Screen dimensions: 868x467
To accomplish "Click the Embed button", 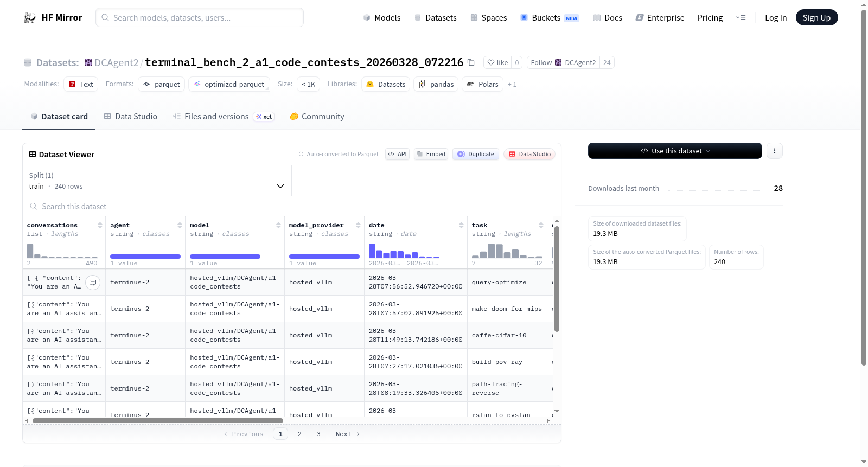I will click(x=431, y=154).
